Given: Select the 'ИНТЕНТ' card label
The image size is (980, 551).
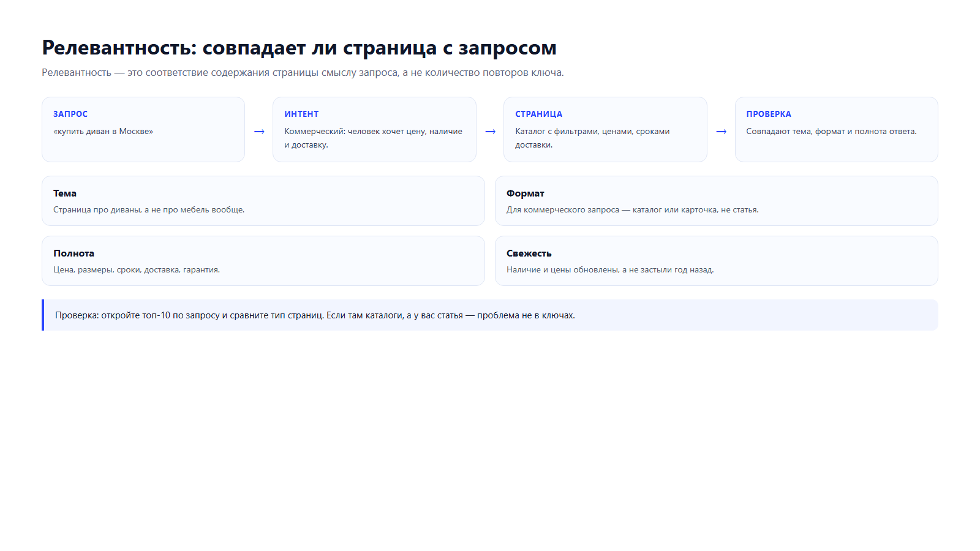Looking at the screenshot, I should (301, 114).
